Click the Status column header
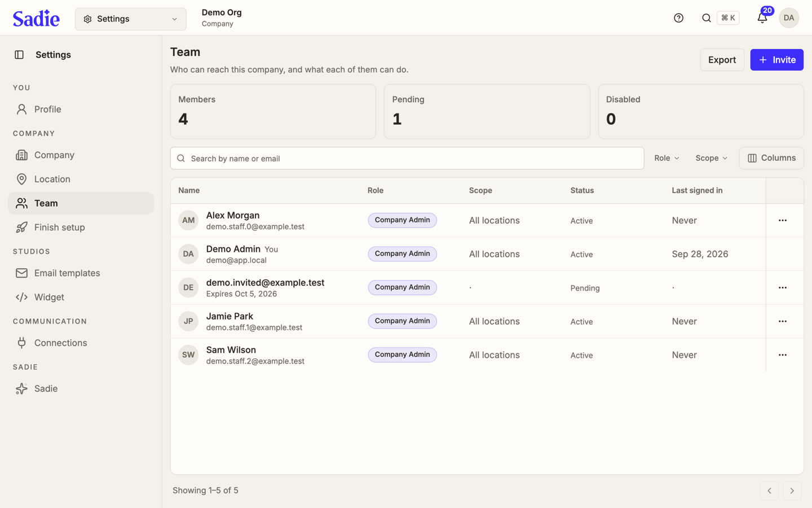The image size is (812, 508). [x=582, y=191]
